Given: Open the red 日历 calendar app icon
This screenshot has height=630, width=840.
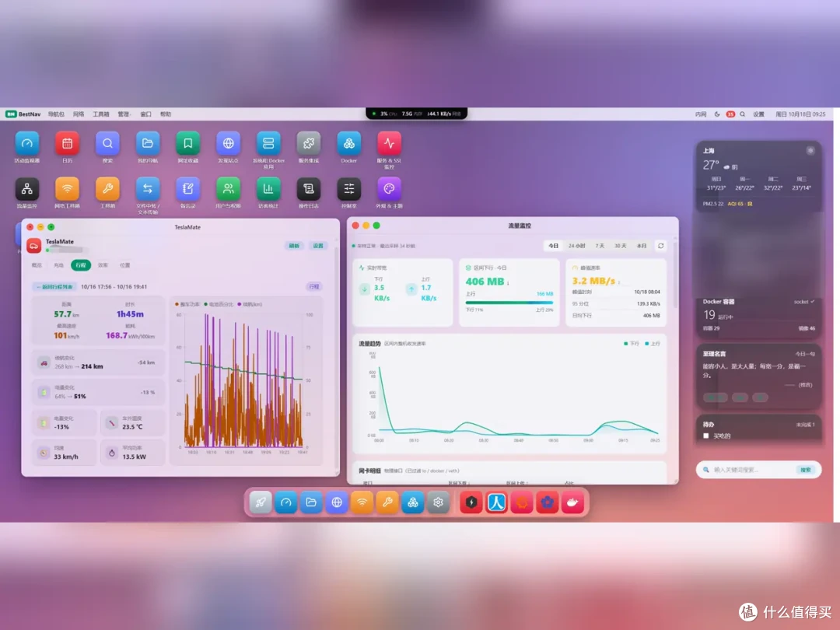Looking at the screenshot, I should [x=67, y=144].
